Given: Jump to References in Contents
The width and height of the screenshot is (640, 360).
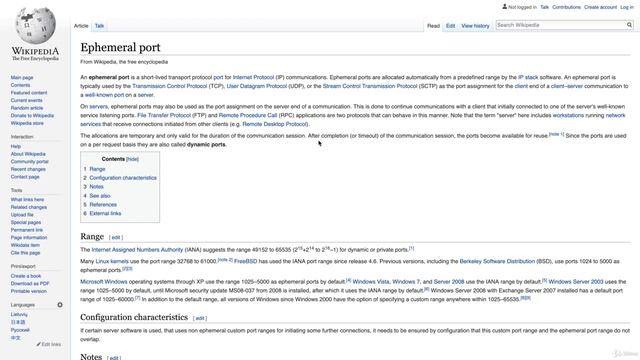Looking at the screenshot, I should coord(103,205).
